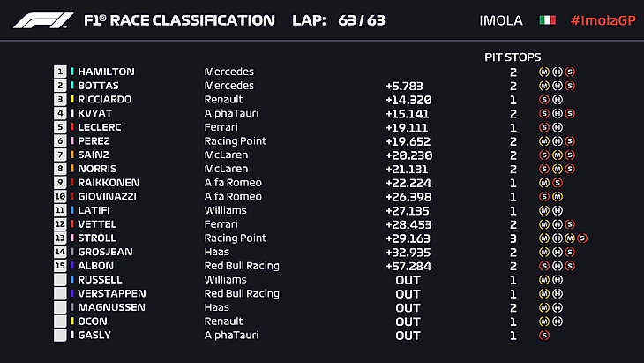Click the F1 RACE CLASSIFICATION title
Screen dimensions: 644x363
[178, 20]
